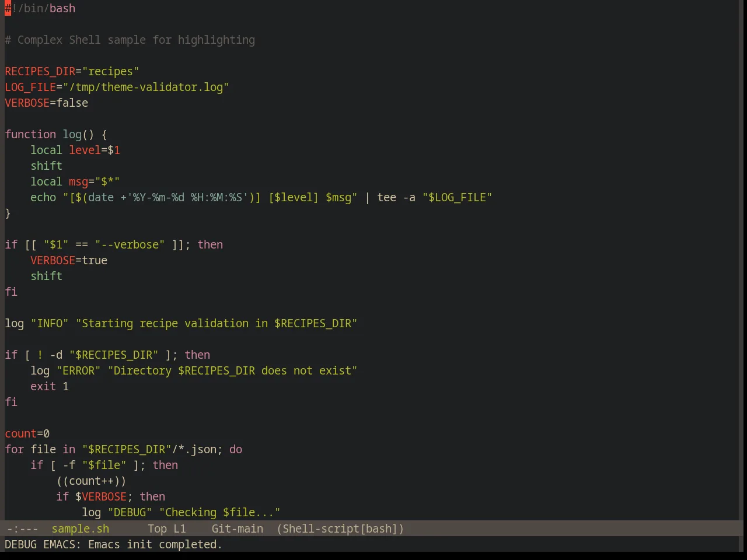Screen dimensions: 747x560
Task: Click the 'date' command inside the echo line
Action: pyautogui.click(x=101, y=197)
